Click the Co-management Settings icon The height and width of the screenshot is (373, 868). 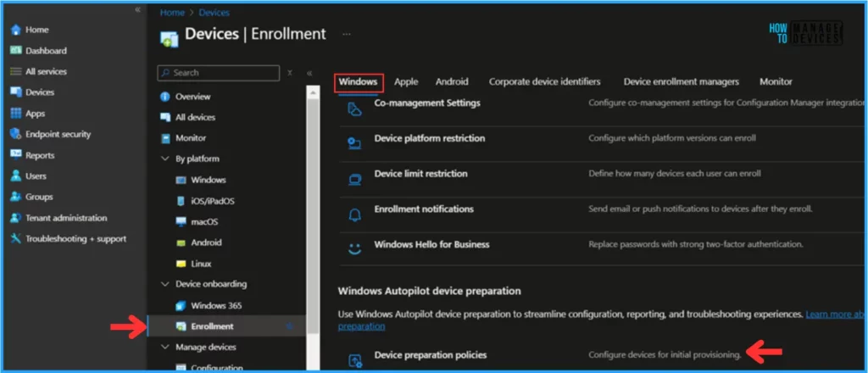click(x=354, y=109)
